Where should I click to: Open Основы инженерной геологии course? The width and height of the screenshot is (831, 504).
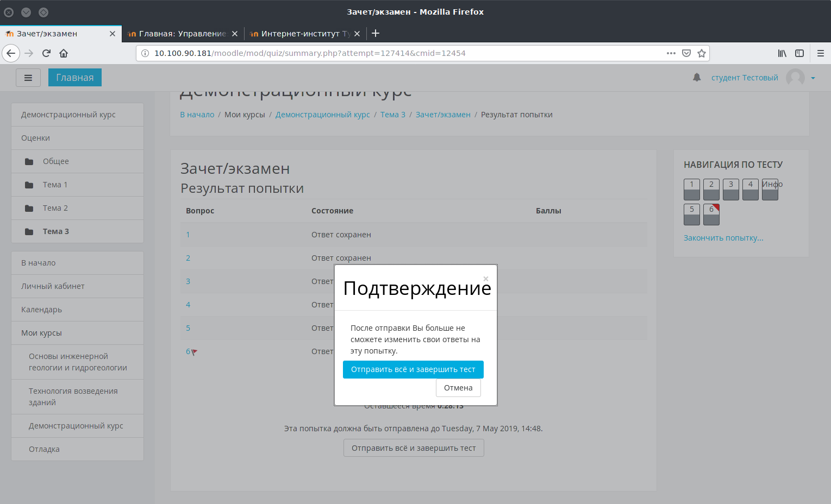pos(77,362)
